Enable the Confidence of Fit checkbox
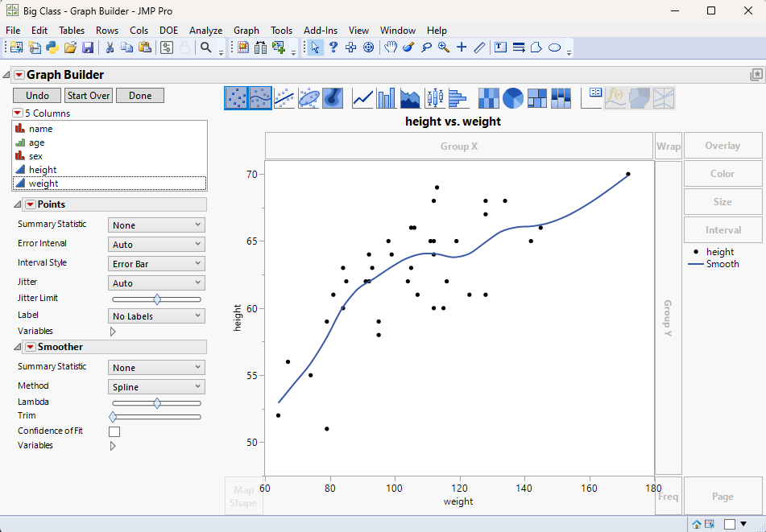 point(114,431)
